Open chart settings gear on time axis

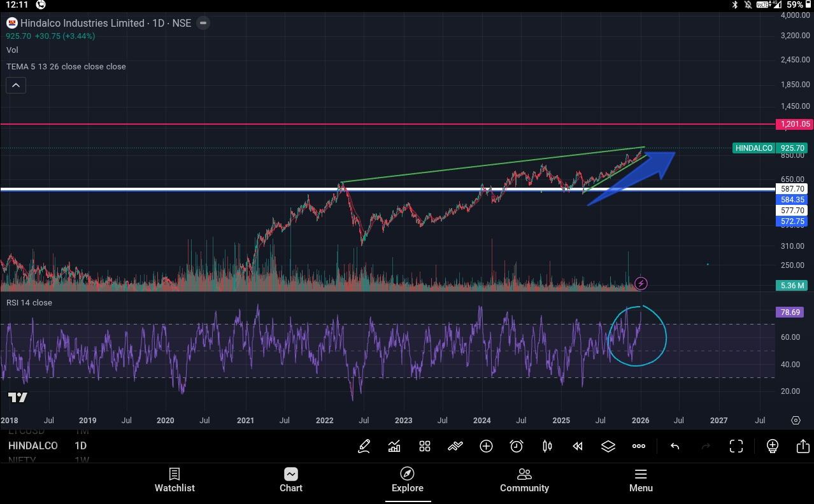796,420
